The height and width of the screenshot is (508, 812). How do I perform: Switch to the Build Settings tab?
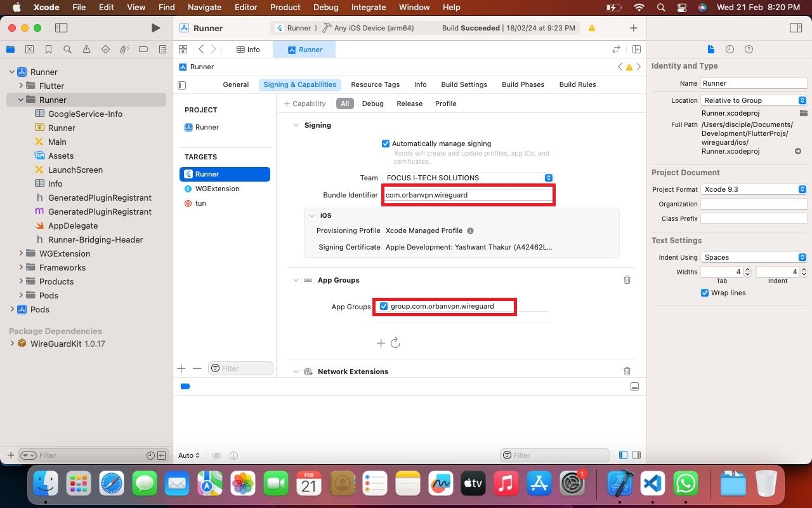(464, 84)
